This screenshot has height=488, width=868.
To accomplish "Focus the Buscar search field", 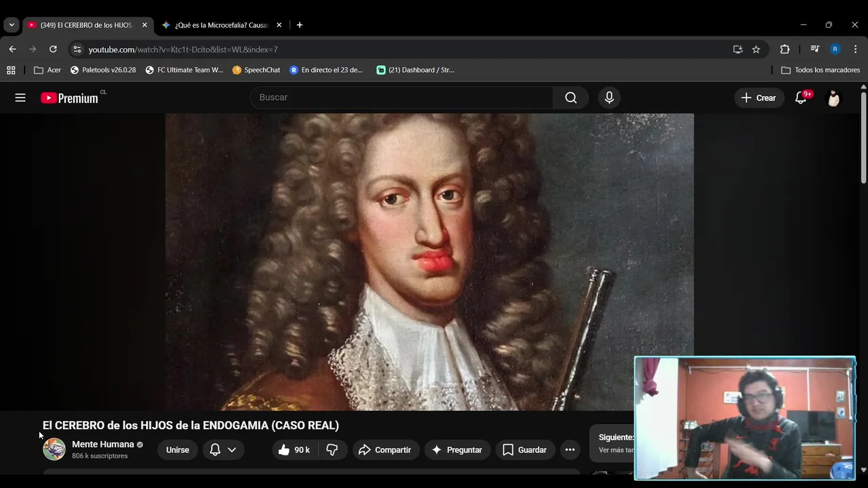I will (x=402, y=98).
